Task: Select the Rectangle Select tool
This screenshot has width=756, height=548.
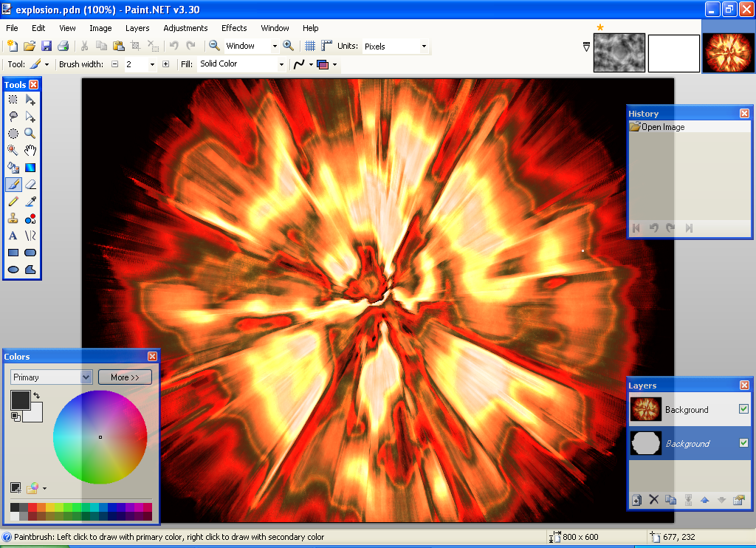Action: pos(13,100)
